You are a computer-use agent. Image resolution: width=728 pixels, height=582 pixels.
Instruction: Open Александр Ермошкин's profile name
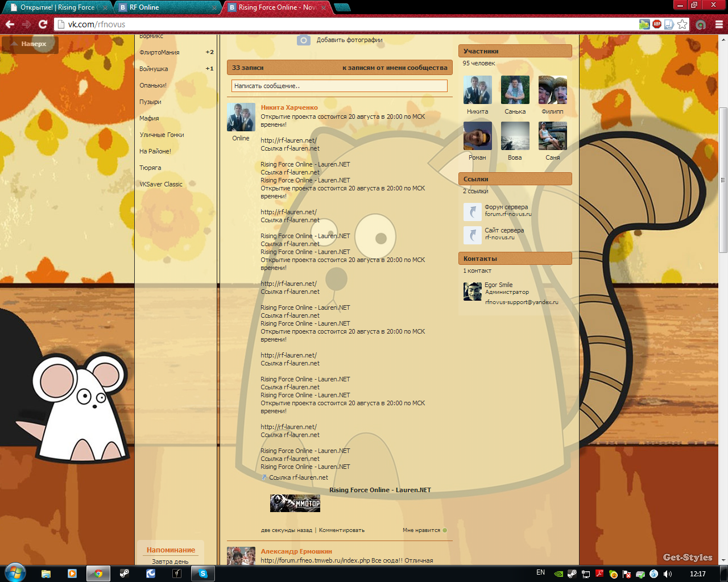(x=296, y=551)
